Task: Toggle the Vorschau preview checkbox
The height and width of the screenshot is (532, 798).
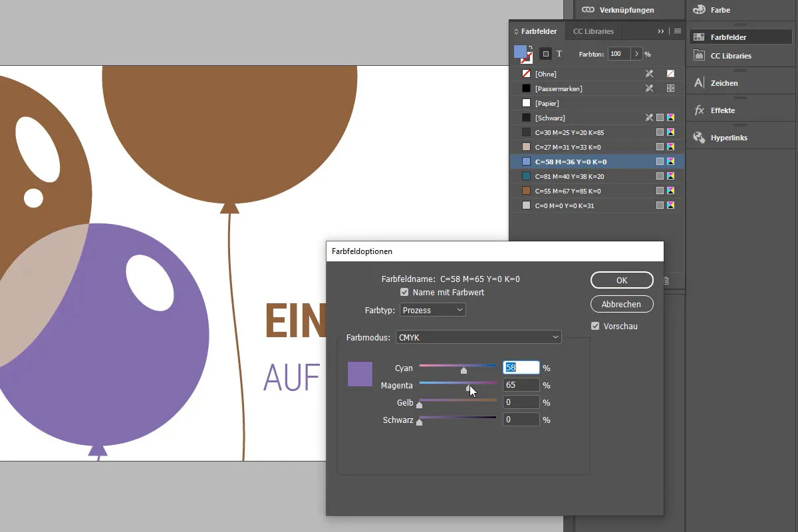Action: point(595,326)
